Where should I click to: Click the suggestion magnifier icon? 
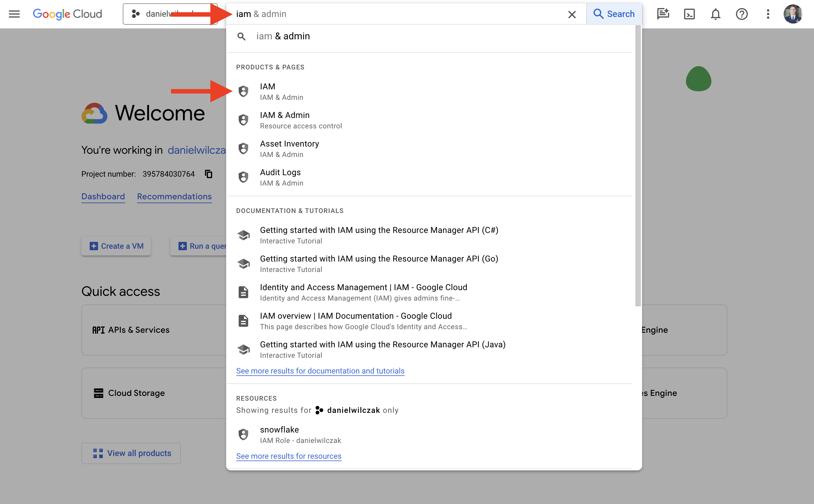241,36
